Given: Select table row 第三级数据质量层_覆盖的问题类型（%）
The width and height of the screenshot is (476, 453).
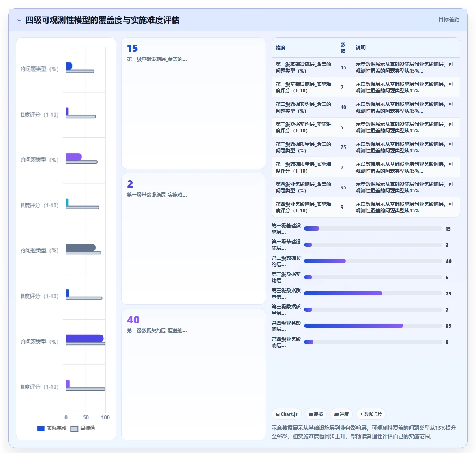Looking at the screenshot, I should [x=366, y=147].
